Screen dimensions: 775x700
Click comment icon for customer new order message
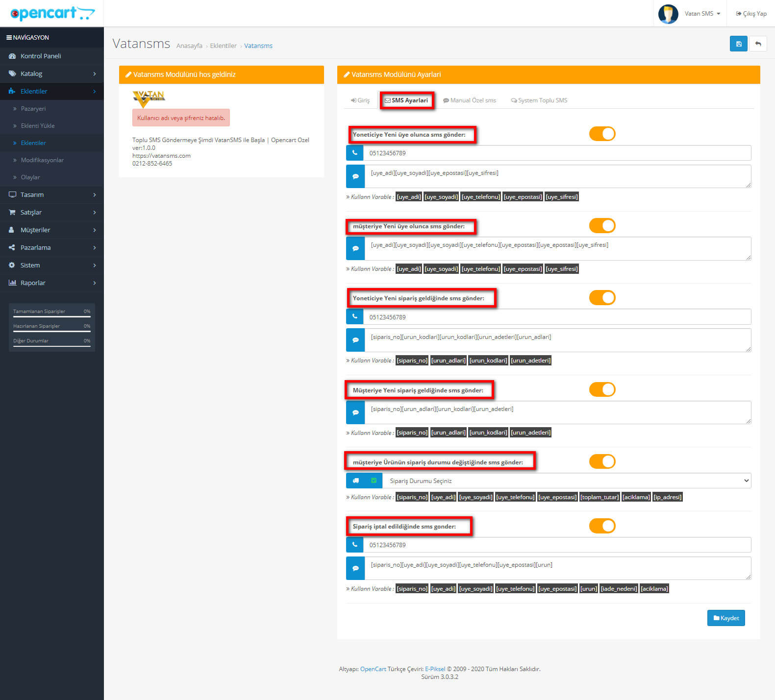click(355, 412)
